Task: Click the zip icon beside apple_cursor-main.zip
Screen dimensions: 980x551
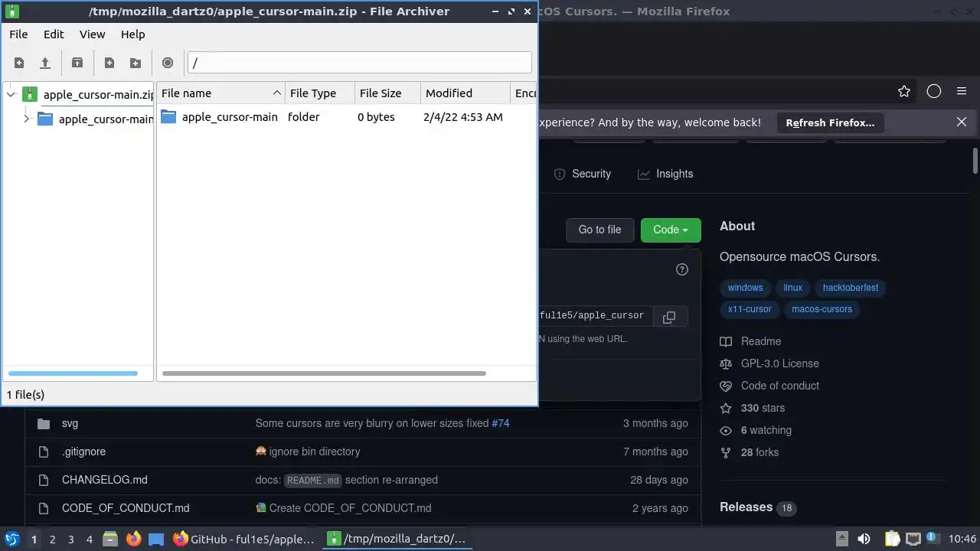Action: [30, 94]
